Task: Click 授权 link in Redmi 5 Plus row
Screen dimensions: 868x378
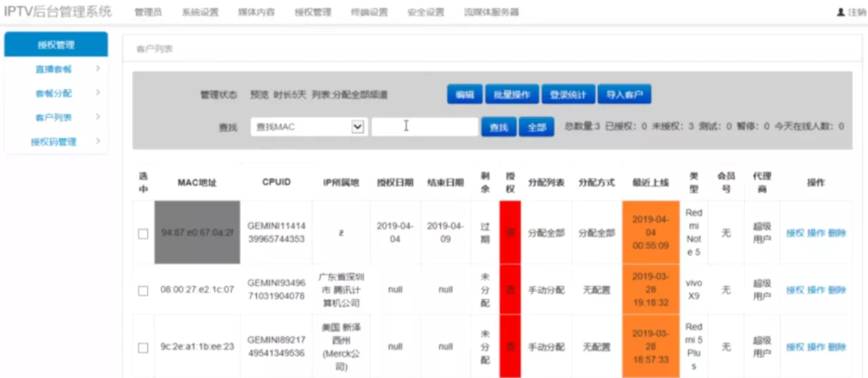Action: click(x=795, y=347)
